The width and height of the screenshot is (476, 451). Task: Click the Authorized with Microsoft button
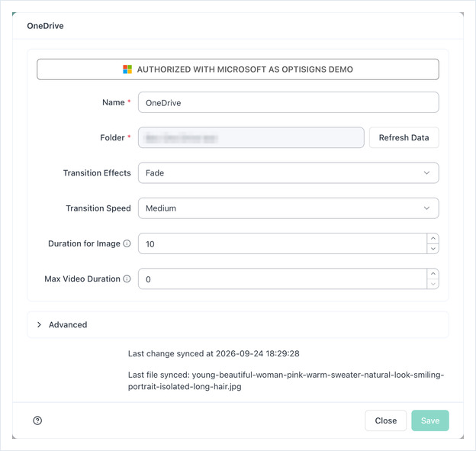(x=238, y=69)
